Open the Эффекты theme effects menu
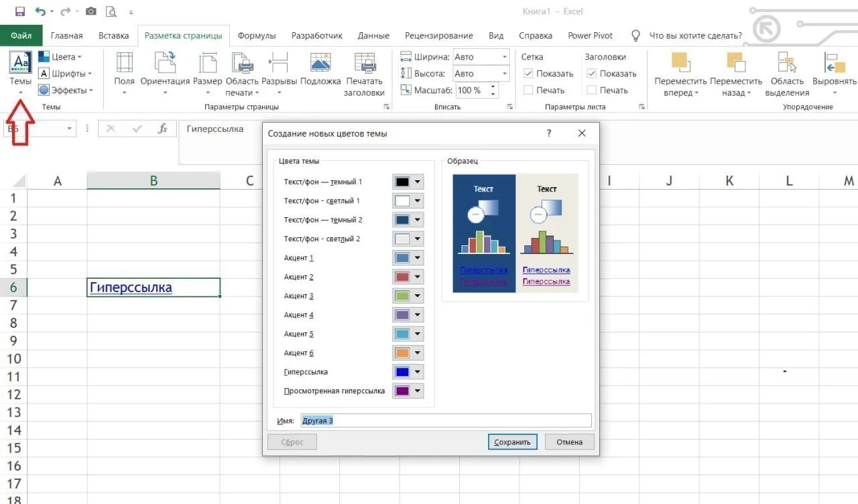 coord(65,90)
